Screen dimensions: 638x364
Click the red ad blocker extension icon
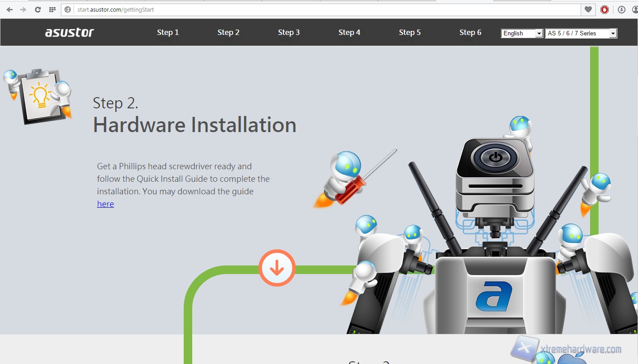[x=605, y=9]
